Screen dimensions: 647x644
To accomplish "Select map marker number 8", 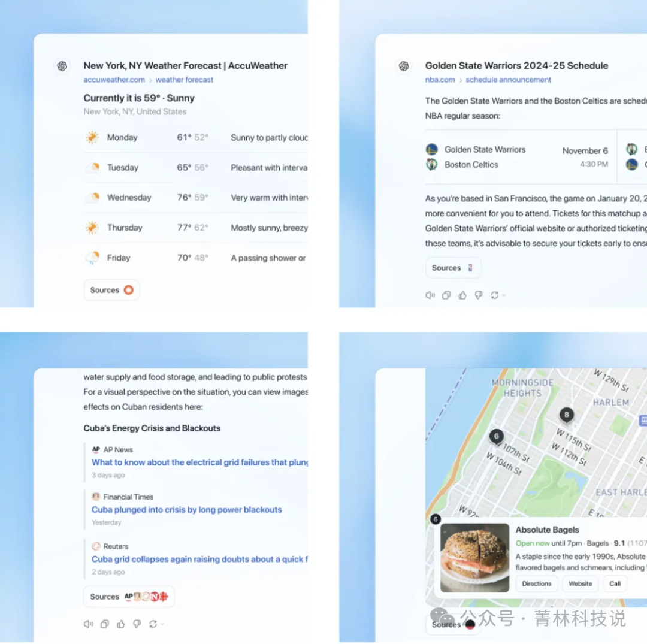I will tap(566, 415).
